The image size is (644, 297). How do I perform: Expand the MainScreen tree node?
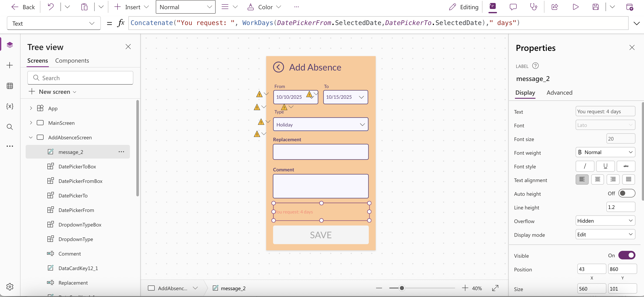coord(31,123)
